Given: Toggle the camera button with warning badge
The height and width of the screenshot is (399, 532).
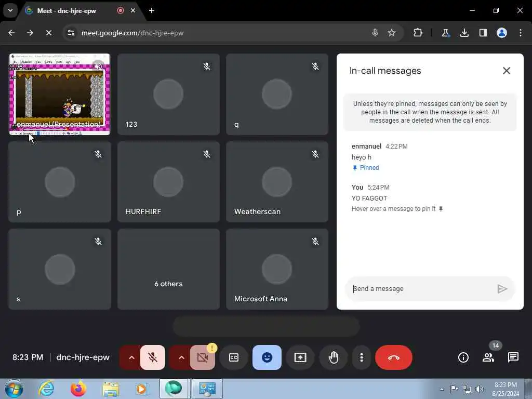Looking at the screenshot, I should click(x=203, y=357).
